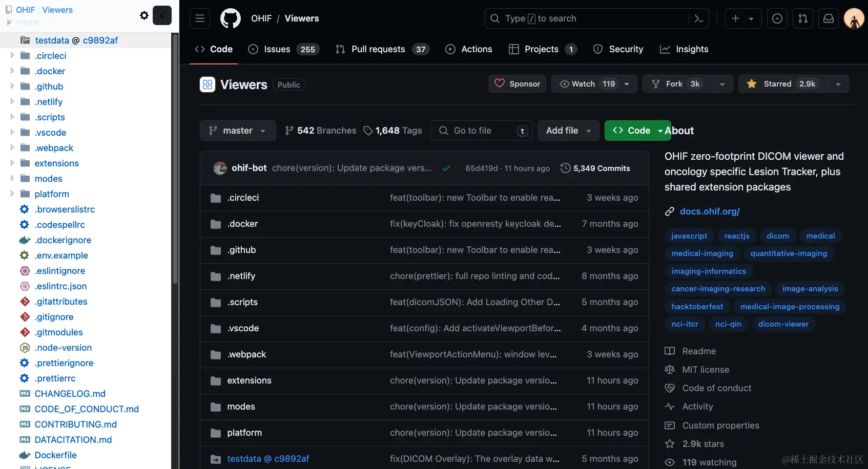This screenshot has width=868, height=469.
Task: Click the .circleci folder icon in file list
Action: click(x=216, y=198)
